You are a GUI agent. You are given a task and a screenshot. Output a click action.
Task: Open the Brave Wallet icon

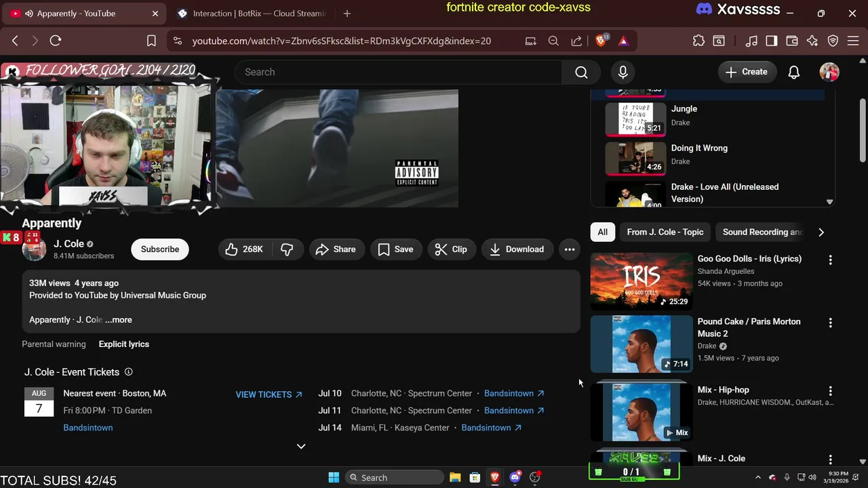pyautogui.click(x=791, y=41)
